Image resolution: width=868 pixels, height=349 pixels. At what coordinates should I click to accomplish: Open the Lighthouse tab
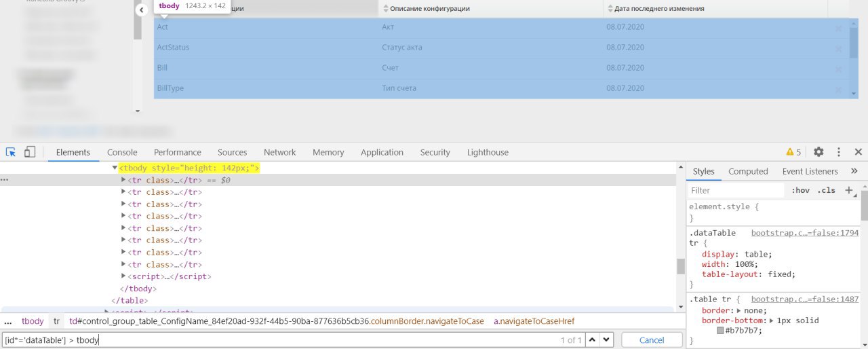pos(488,152)
